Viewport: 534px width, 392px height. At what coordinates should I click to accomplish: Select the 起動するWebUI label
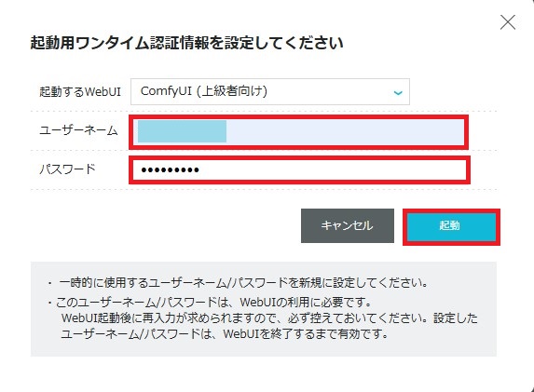tap(80, 92)
